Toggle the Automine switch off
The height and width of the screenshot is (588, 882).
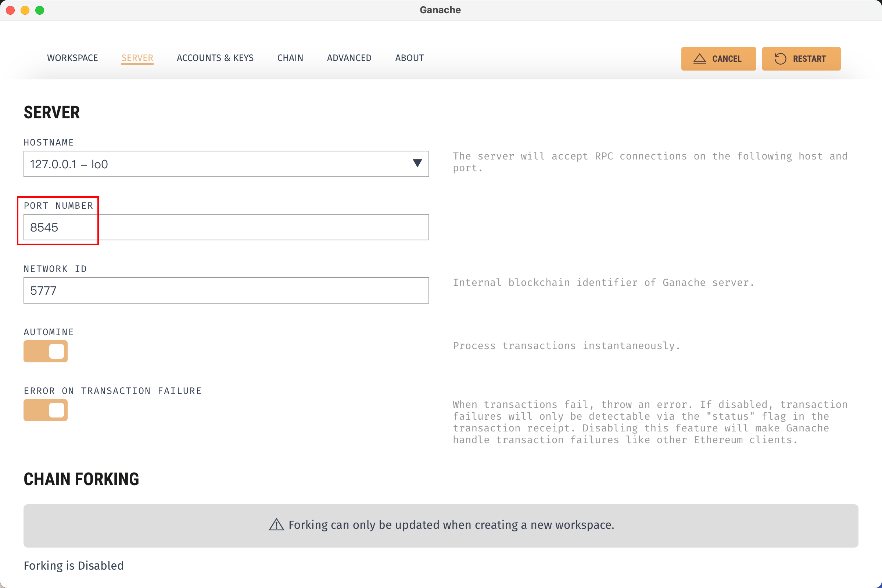coord(46,351)
